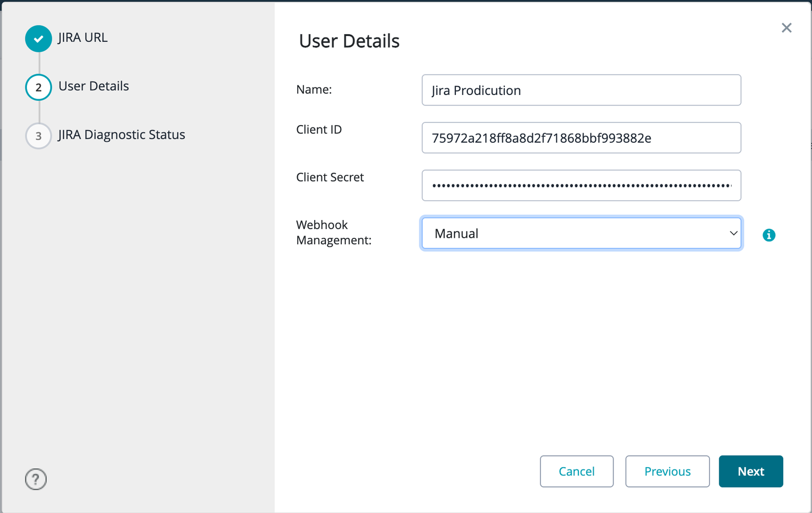Focus the Name field with Jira Prodicution
812x513 pixels.
pyautogui.click(x=581, y=90)
